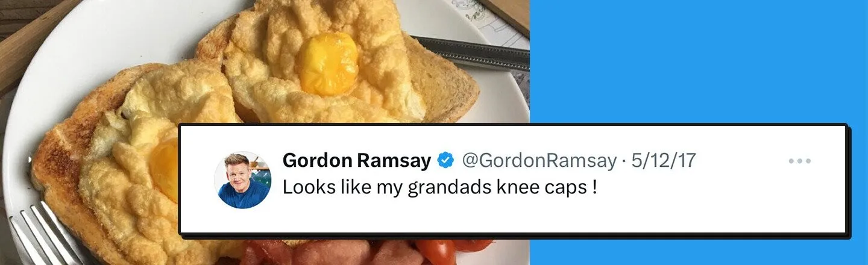Image resolution: width=868 pixels, height=265 pixels.
Task: Click the egg yolk on the left toast
Action: (x=165, y=170)
